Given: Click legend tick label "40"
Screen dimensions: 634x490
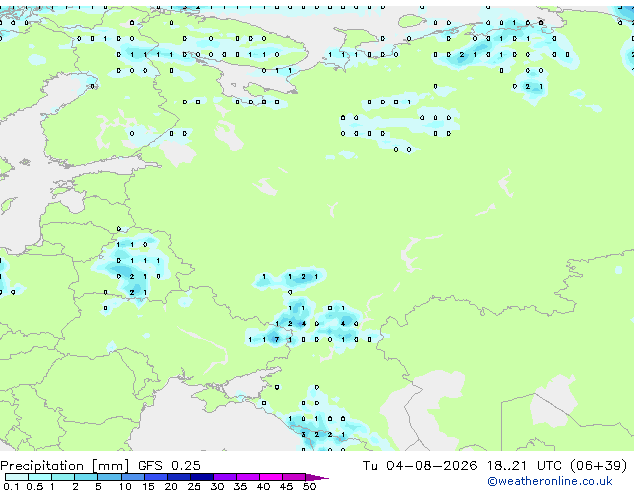Looking at the screenshot, I should coord(263,486).
